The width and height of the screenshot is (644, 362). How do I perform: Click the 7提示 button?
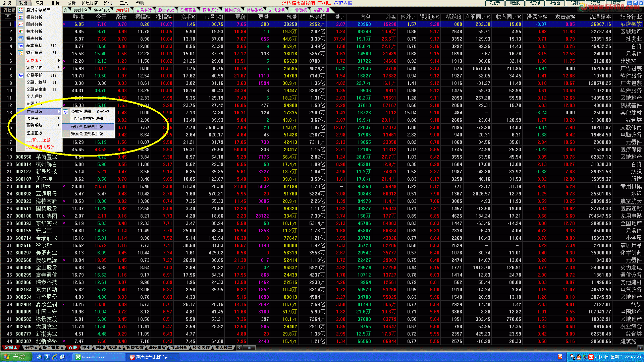pos(495,3)
